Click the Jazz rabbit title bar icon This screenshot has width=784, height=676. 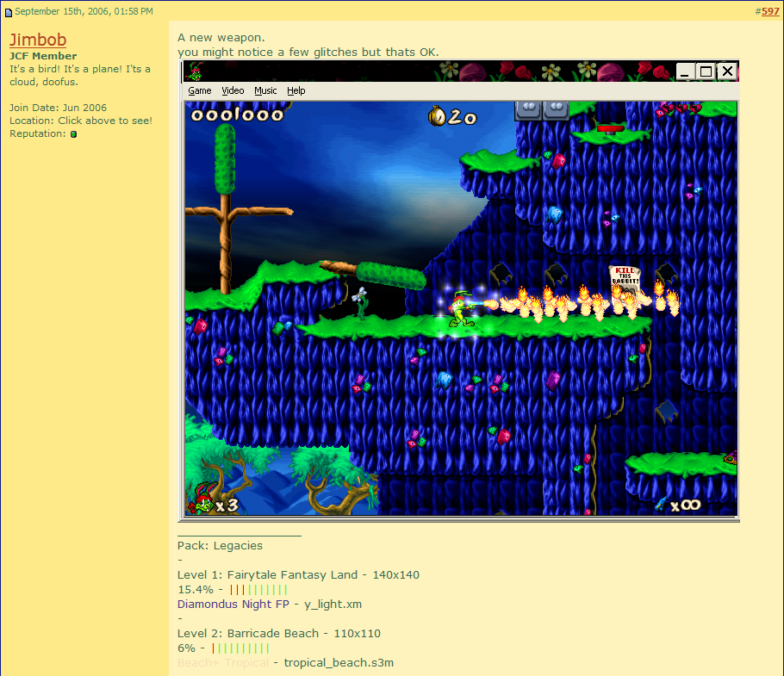[195, 71]
